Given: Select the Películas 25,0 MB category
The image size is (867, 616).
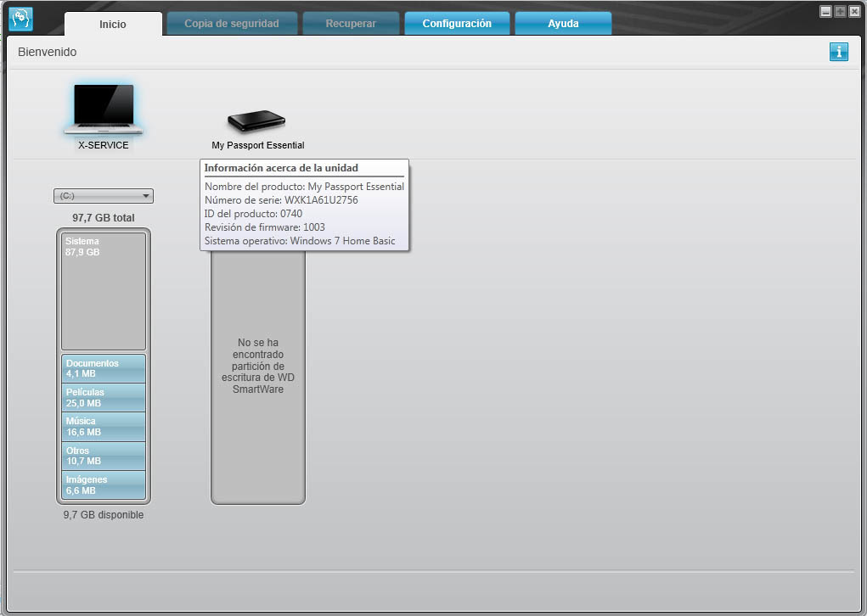Looking at the screenshot, I should coord(104,398).
